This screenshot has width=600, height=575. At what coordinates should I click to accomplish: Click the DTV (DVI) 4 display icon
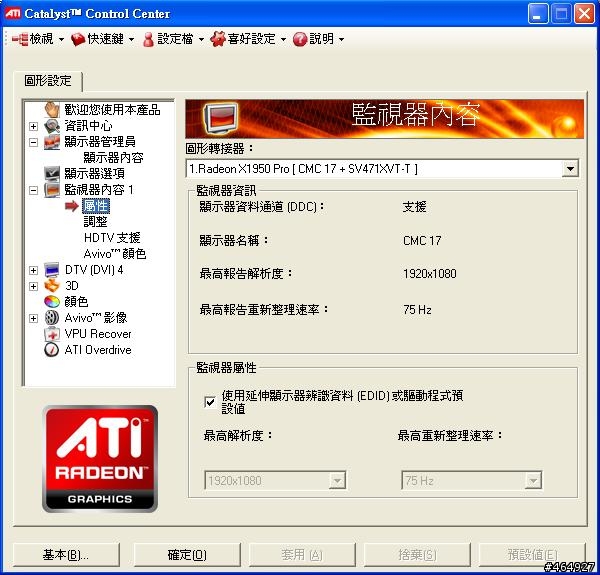click(x=52, y=270)
